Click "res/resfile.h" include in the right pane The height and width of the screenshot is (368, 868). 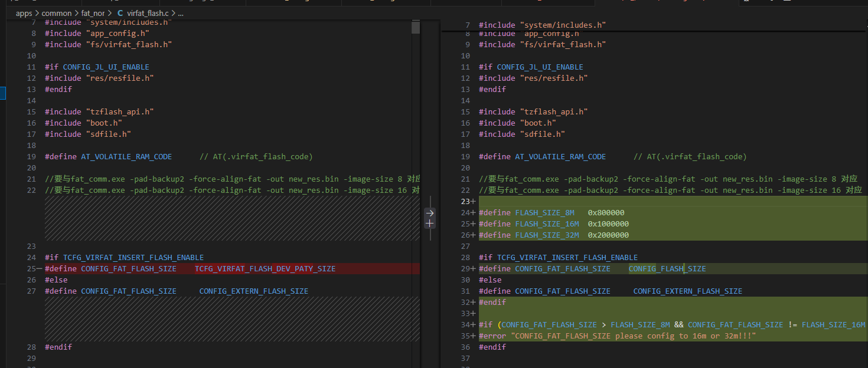click(554, 78)
